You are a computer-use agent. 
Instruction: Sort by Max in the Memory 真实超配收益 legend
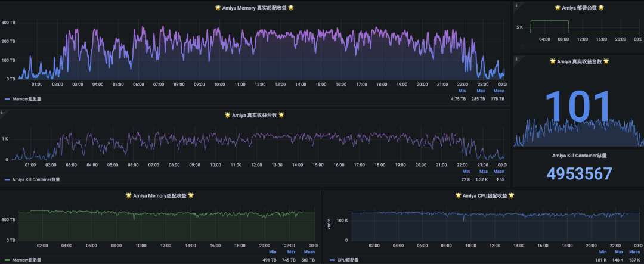click(x=481, y=91)
